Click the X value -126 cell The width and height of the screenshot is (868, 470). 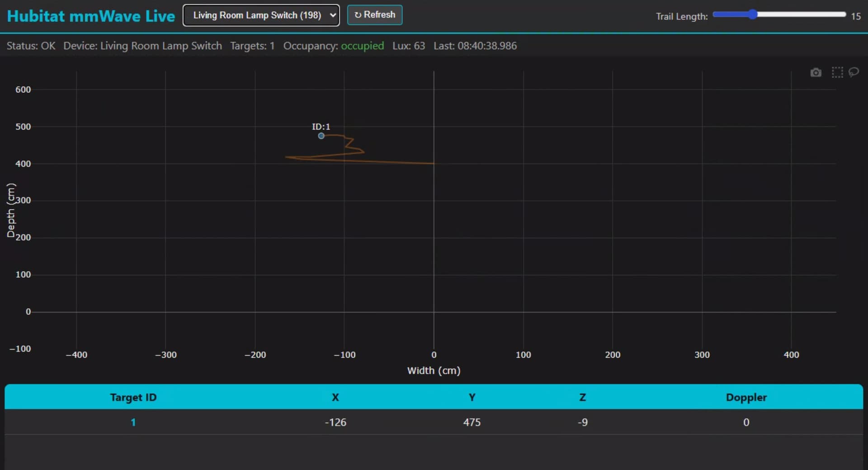(335, 422)
